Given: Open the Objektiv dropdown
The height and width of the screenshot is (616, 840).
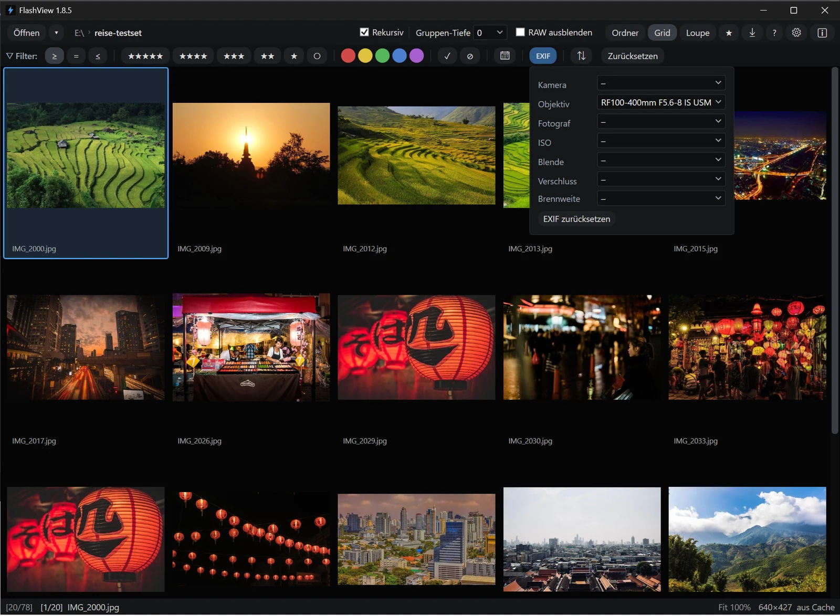Looking at the screenshot, I should 661,102.
